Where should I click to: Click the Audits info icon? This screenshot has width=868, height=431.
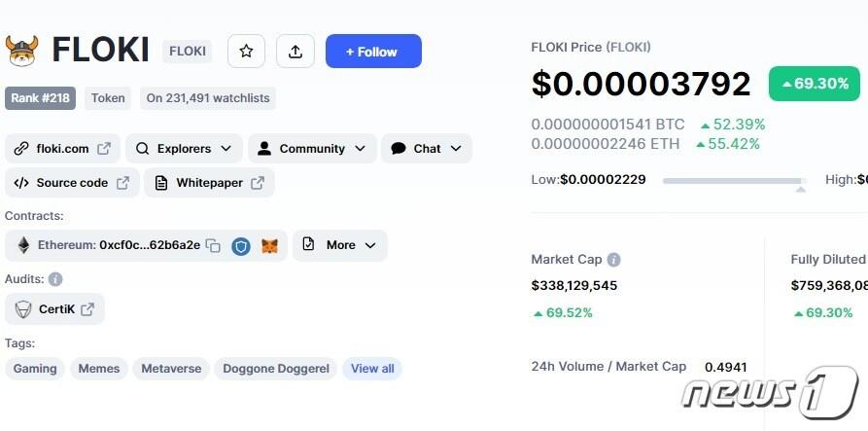pos(55,279)
